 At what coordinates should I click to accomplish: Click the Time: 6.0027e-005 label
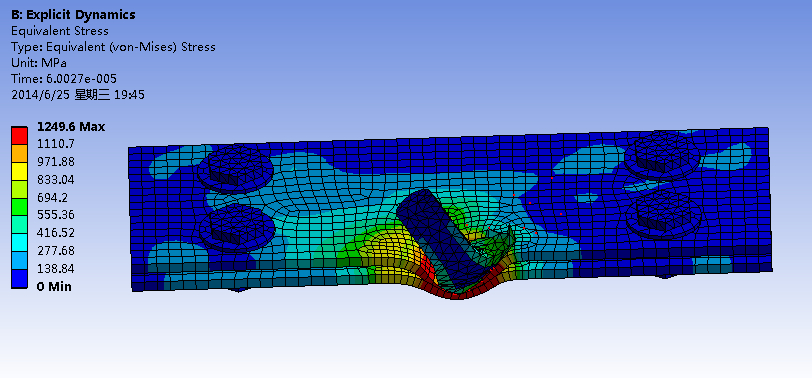[x=64, y=79]
